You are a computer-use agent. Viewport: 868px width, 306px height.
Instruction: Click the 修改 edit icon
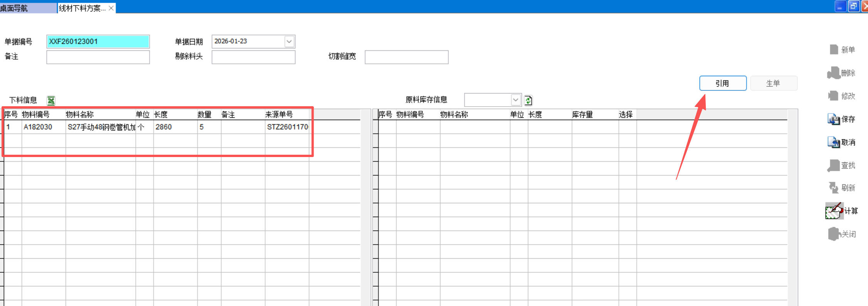click(834, 96)
